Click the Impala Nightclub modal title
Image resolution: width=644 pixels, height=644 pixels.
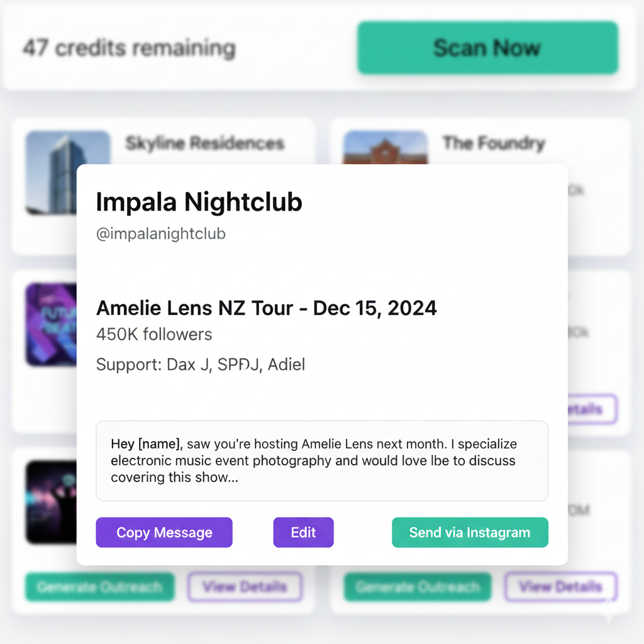point(199,203)
